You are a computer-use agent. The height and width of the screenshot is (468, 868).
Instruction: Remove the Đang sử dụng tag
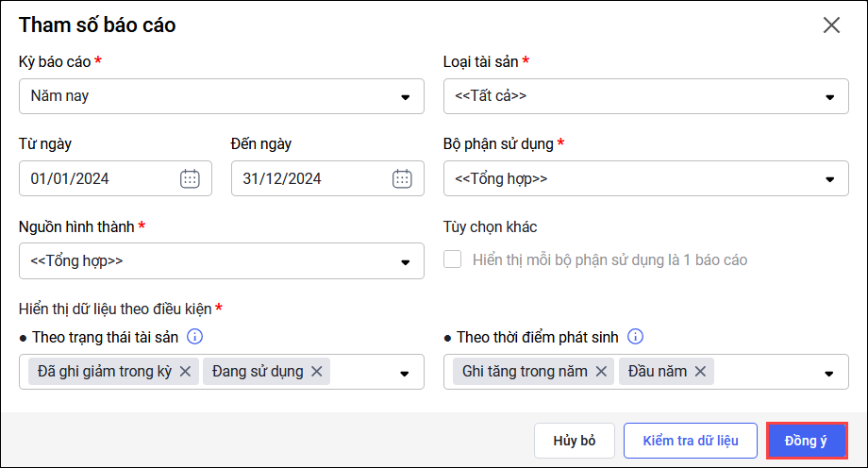[x=316, y=372]
